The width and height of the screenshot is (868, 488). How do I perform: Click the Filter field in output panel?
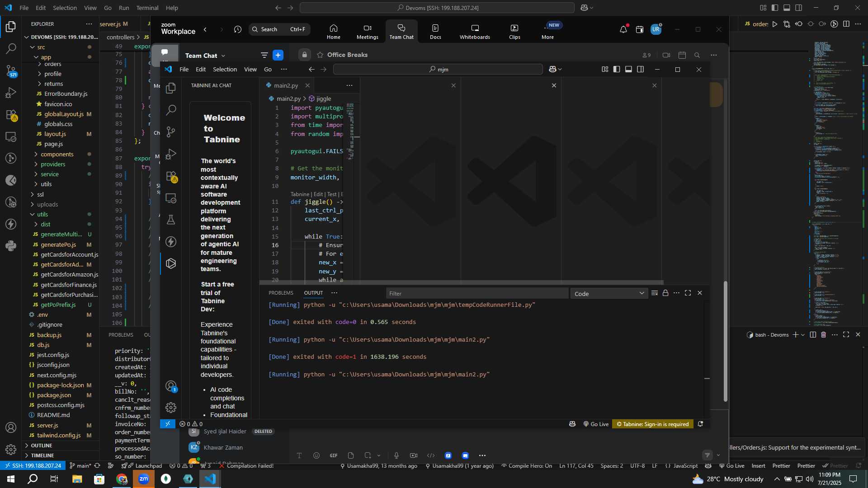(477, 294)
